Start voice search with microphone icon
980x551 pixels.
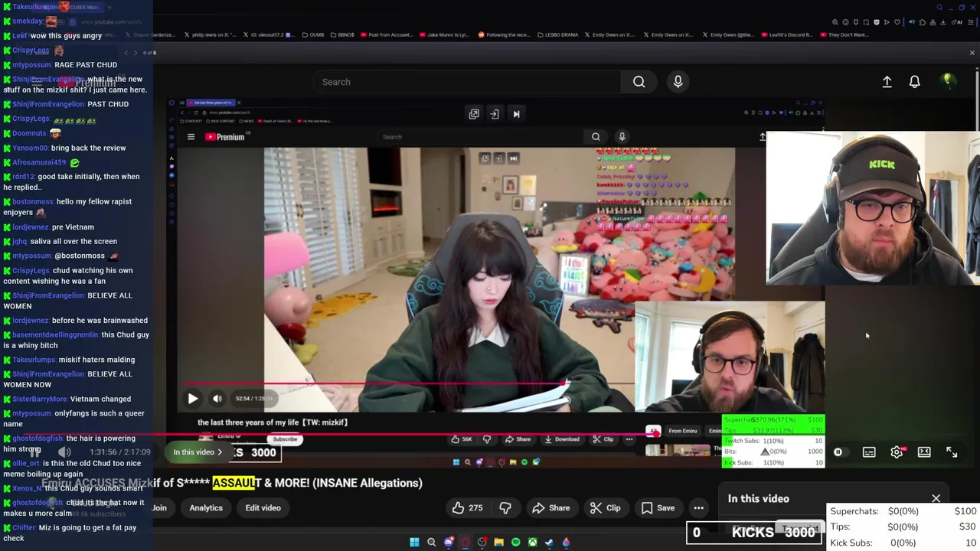678,82
